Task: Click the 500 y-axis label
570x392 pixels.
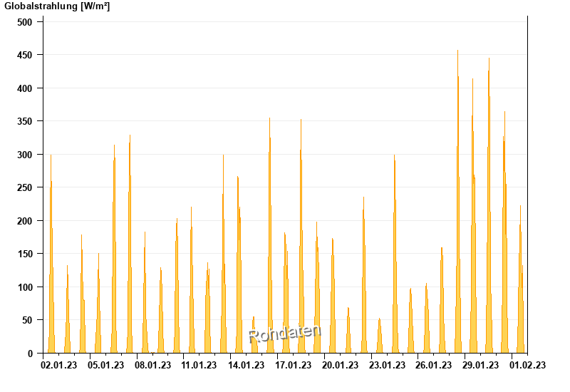Action: [x=25, y=22]
